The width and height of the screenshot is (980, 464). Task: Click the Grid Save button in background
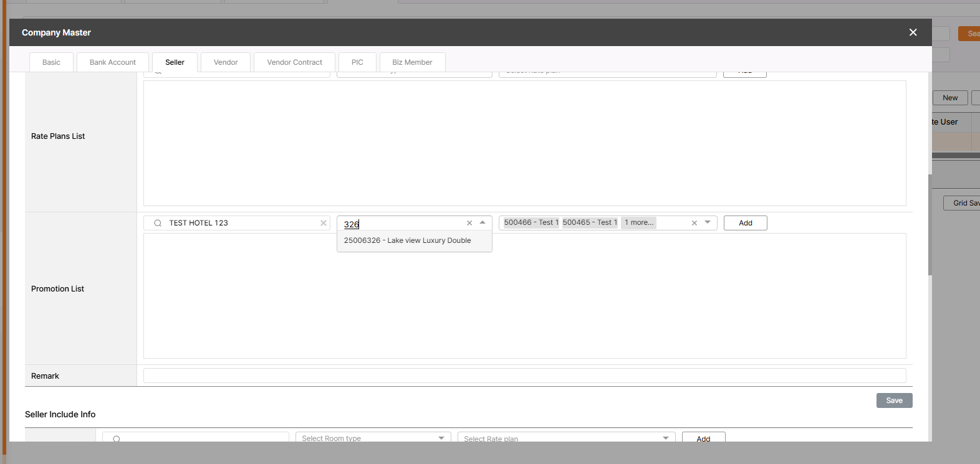tap(962, 203)
